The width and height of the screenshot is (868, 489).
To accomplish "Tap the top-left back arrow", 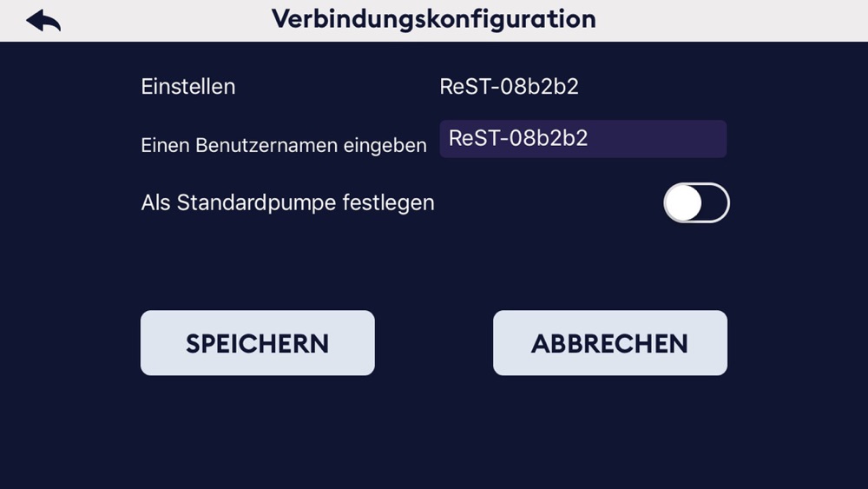I will (x=43, y=21).
